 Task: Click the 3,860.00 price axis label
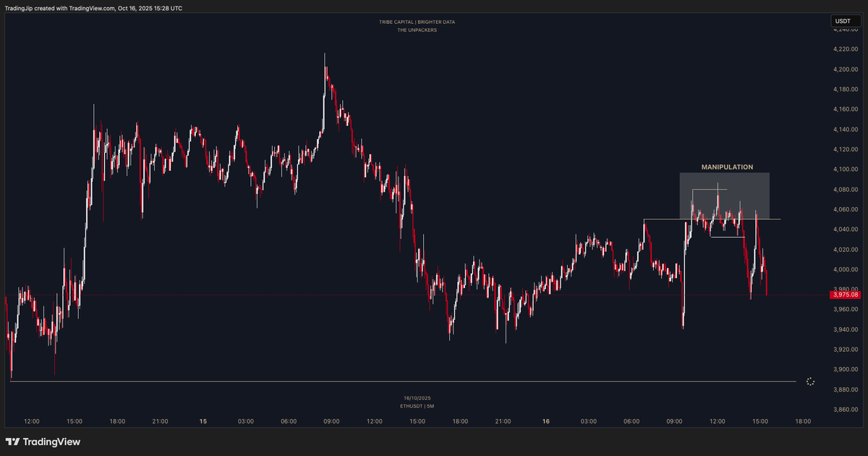coord(845,410)
